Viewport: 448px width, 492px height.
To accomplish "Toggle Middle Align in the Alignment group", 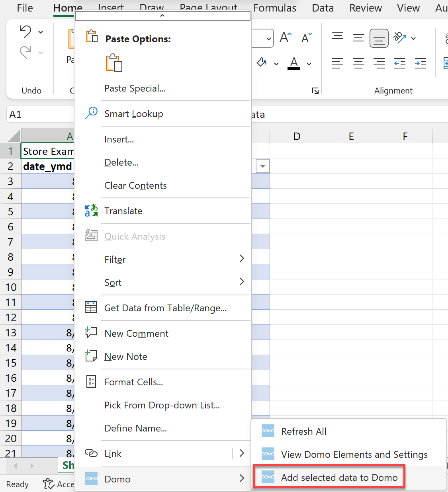I will pos(358,38).
